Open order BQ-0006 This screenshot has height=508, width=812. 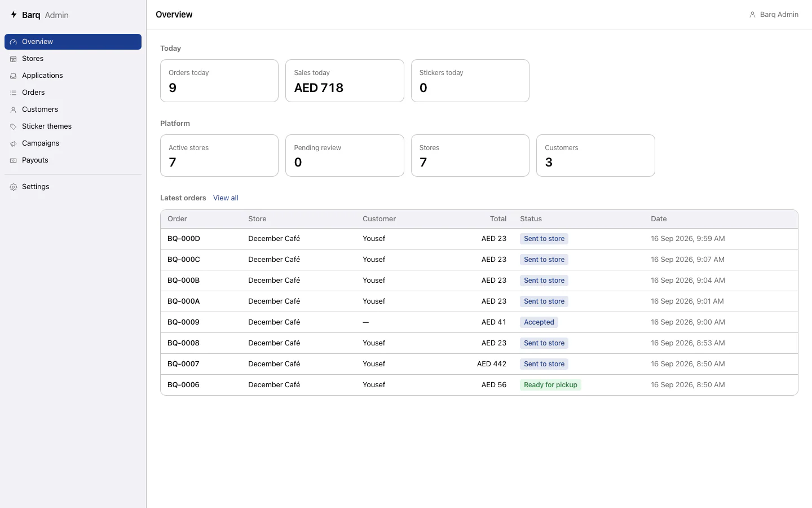pyautogui.click(x=184, y=385)
